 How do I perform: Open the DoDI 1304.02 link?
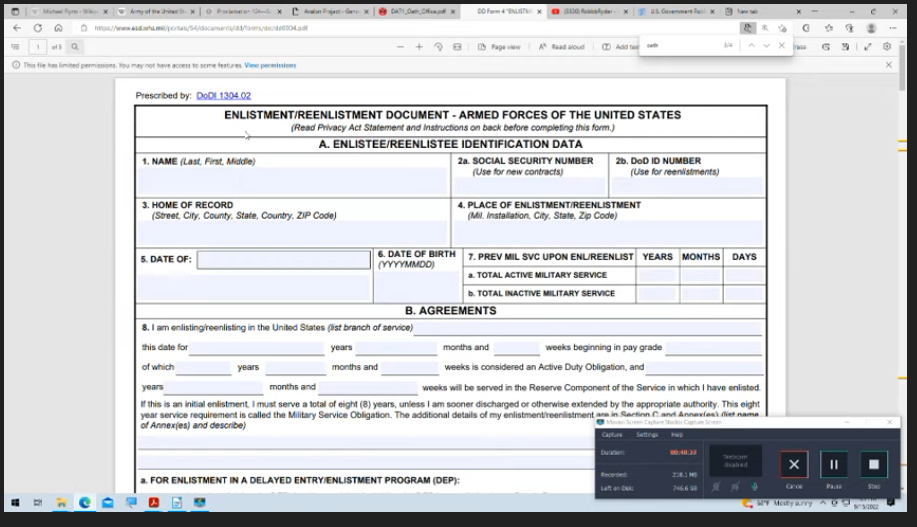coord(223,95)
